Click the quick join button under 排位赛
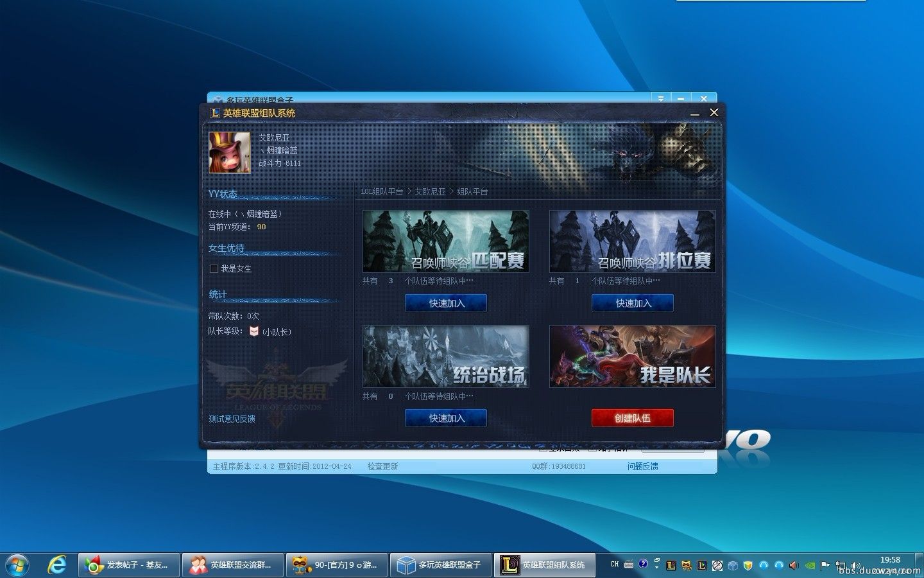This screenshot has height=578, width=924. tap(633, 303)
